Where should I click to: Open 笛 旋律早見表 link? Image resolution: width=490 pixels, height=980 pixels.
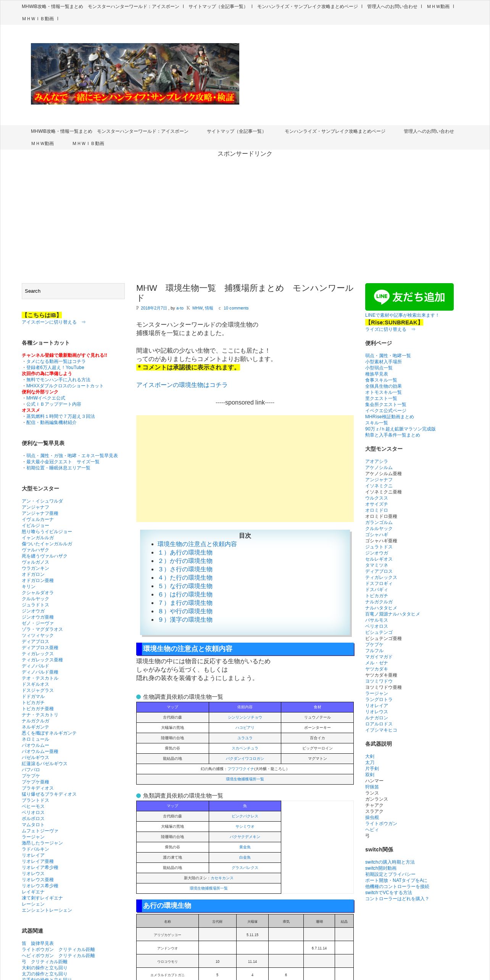[38, 943]
